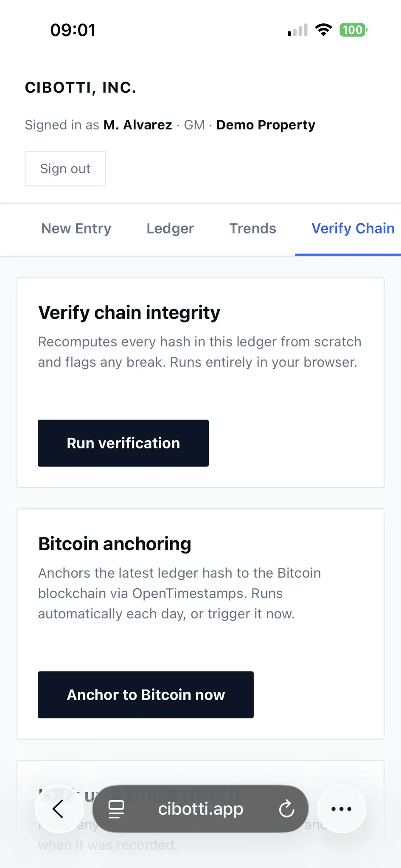Focus the cibotti.app address field
The image size is (401, 868).
201,809
